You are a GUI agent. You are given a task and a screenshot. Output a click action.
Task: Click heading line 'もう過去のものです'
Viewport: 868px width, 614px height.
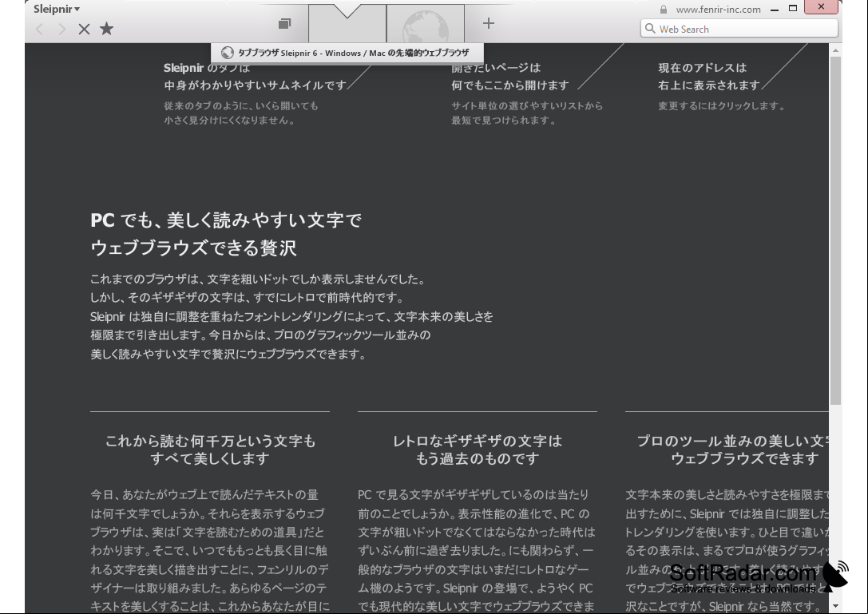pyautogui.click(x=478, y=459)
